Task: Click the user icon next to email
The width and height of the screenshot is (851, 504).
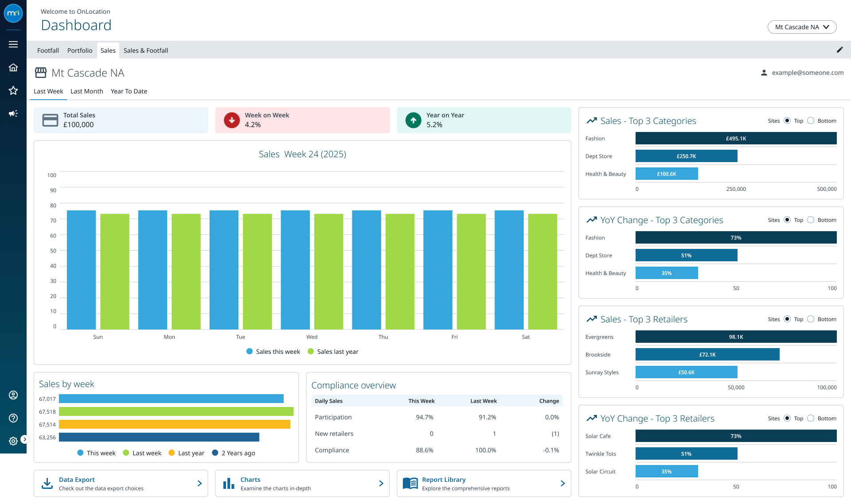Action: [764, 73]
